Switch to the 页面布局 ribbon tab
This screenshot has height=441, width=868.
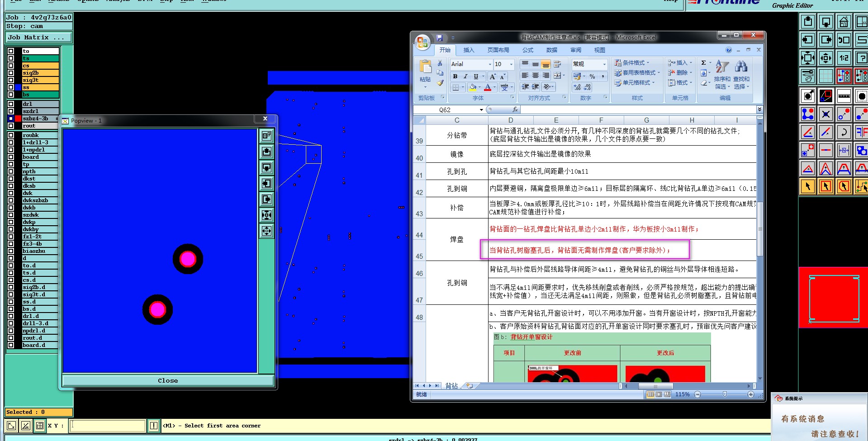click(498, 50)
